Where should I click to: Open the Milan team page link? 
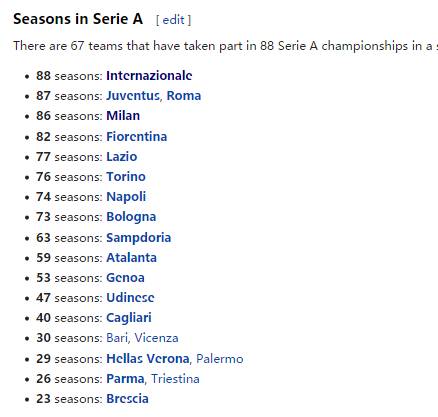tap(123, 116)
